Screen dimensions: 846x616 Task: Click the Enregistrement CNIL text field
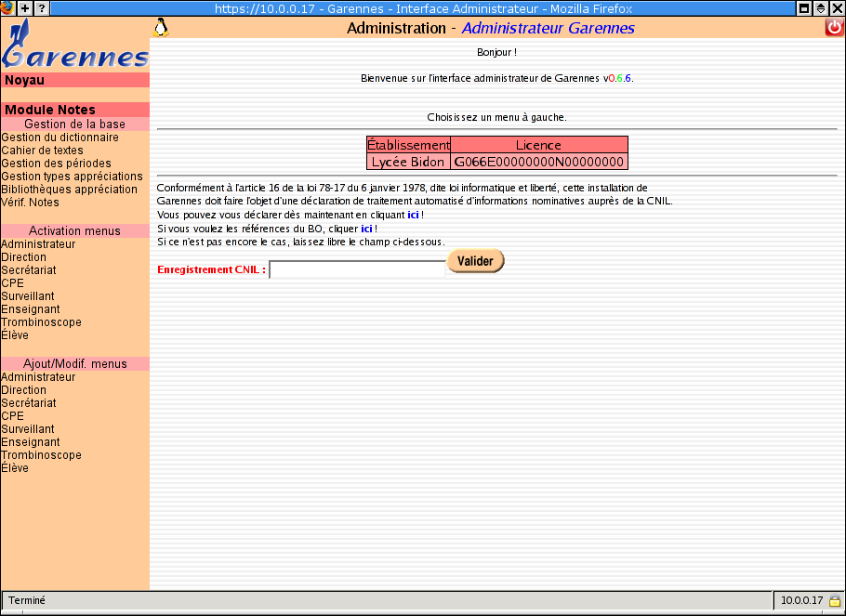(357, 269)
